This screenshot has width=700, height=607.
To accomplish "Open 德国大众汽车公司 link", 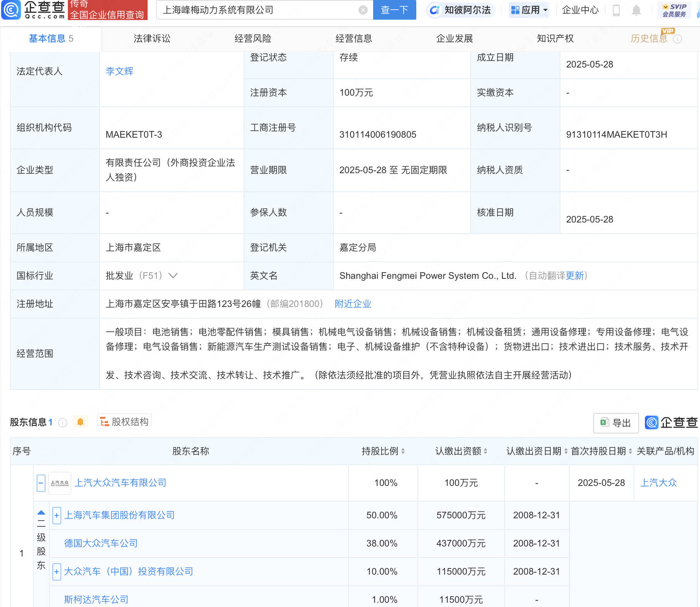I will pyautogui.click(x=101, y=543).
